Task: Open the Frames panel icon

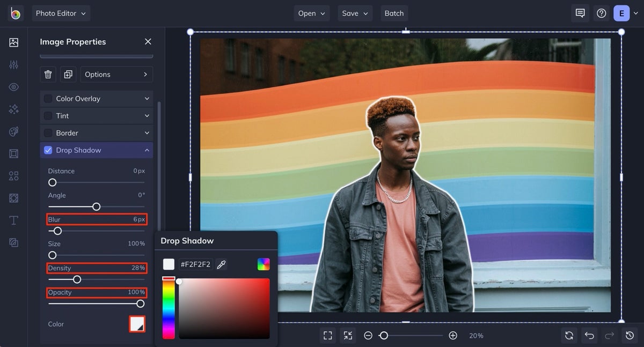Action: click(x=13, y=153)
